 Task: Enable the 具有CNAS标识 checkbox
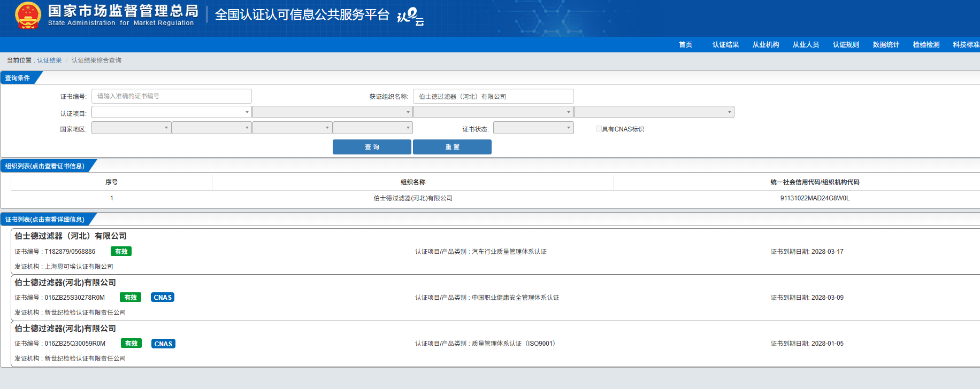[599, 129]
